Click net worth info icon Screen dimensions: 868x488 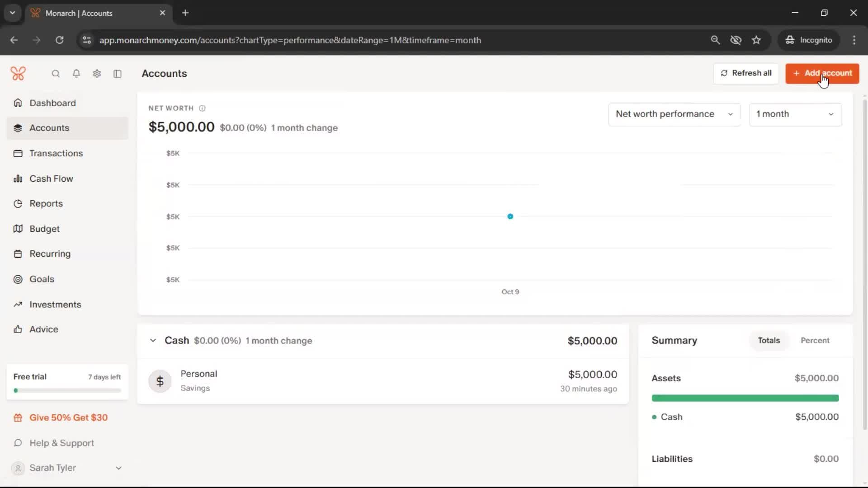tap(202, 108)
